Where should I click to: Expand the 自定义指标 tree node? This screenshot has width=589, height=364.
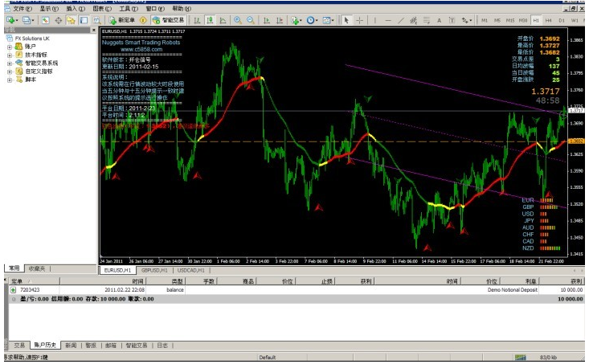(10, 72)
